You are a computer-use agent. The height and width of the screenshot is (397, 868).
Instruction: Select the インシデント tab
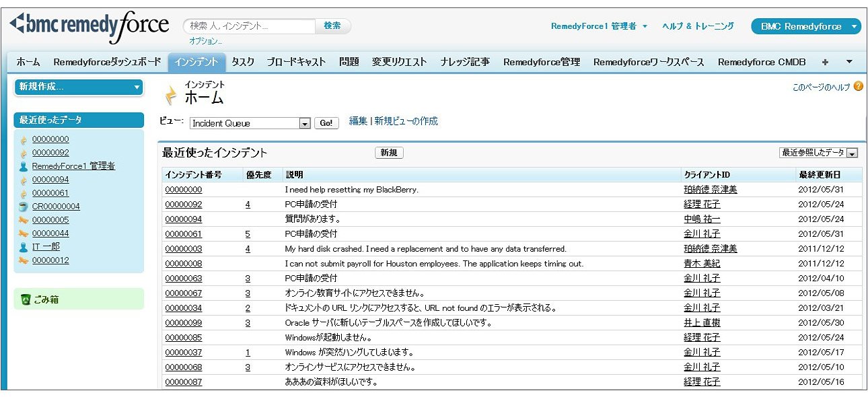click(x=196, y=62)
